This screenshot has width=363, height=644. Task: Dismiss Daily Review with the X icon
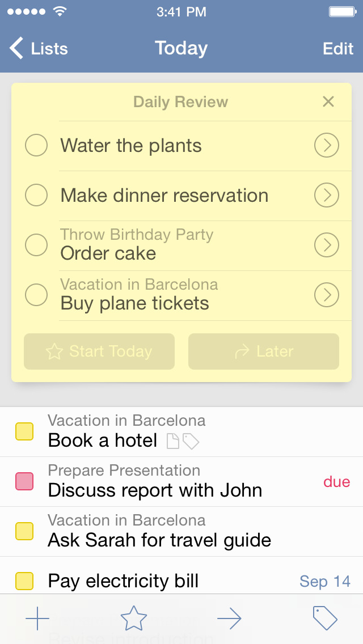point(328,102)
